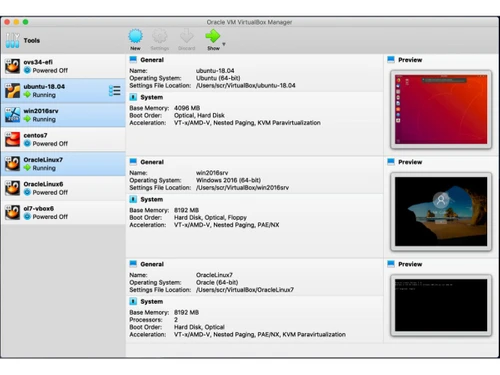Open the System section header for win2016srv

click(152, 199)
